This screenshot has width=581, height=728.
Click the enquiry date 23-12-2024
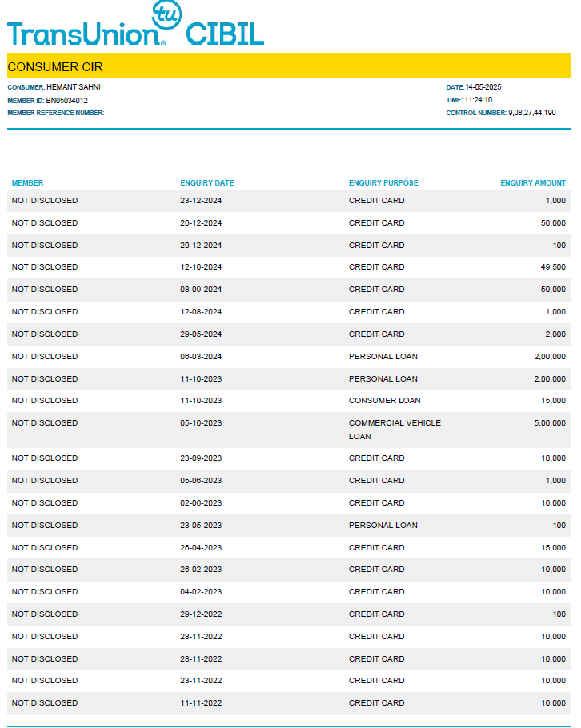(201, 201)
